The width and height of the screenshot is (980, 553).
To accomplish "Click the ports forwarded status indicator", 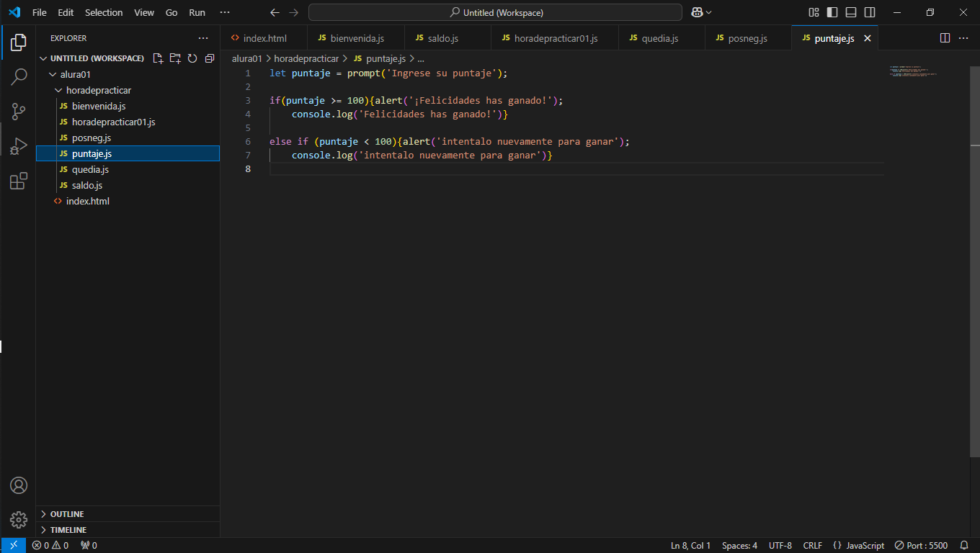I will click(x=89, y=545).
